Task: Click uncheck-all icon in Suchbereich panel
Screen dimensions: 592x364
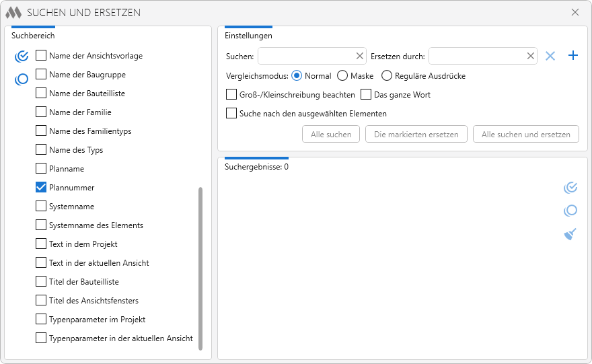Action: [x=22, y=79]
